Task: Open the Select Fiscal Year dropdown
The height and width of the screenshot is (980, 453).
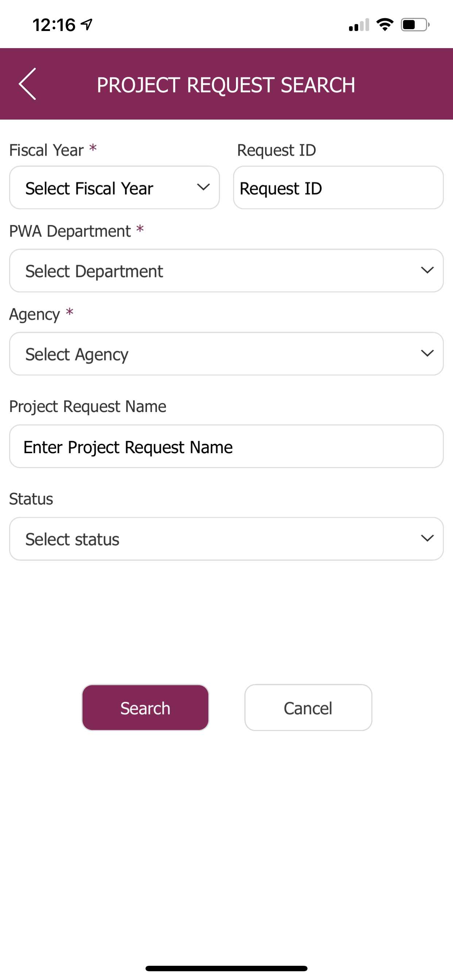Action: click(x=115, y=187)
